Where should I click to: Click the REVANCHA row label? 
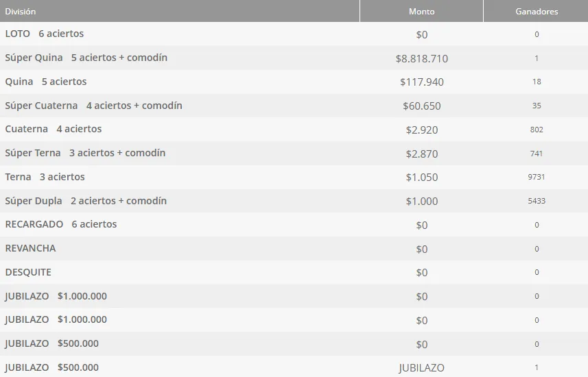point(30,248)
